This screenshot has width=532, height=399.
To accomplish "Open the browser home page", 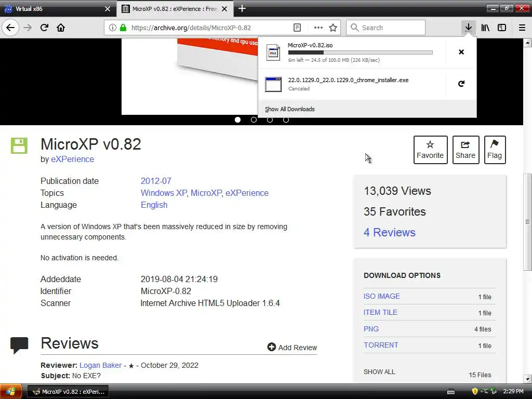I will pos(61,28).
